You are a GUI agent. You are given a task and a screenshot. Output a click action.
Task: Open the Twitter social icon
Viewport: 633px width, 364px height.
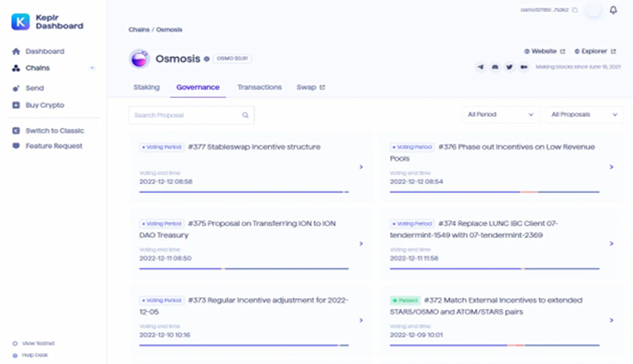tap(510, 67)
